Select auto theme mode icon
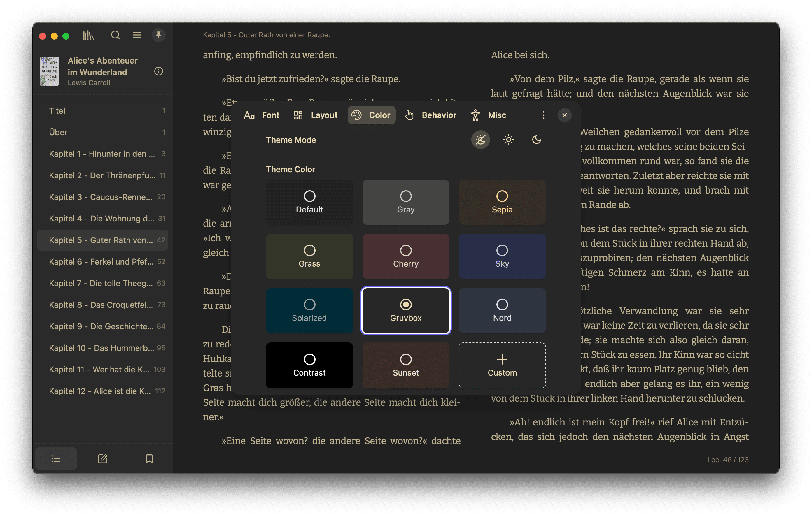This screenshot has width=812, height=517. pos(480,140)
